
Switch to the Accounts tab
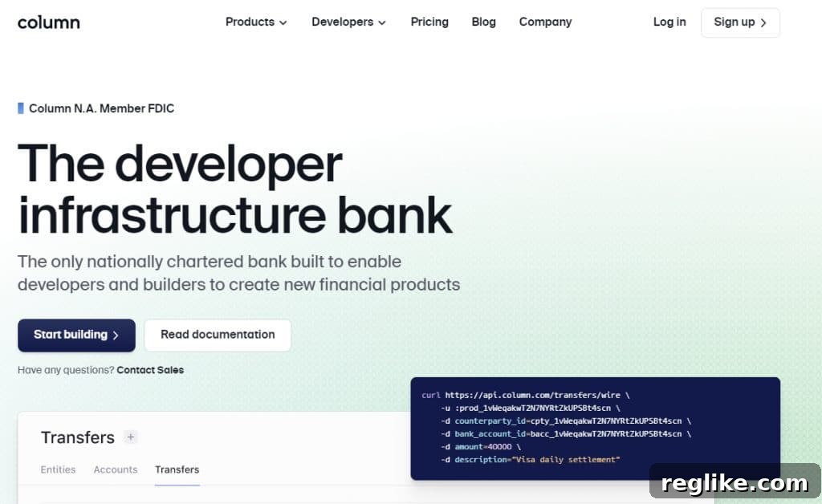click(x=116, y=469)
